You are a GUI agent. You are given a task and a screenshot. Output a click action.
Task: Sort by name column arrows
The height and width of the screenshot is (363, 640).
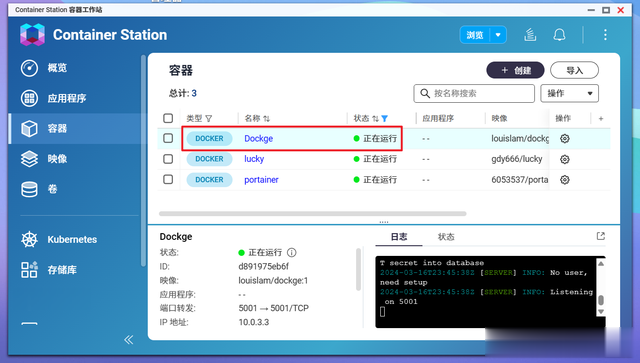pyautogui.click(x=267, y=118)
